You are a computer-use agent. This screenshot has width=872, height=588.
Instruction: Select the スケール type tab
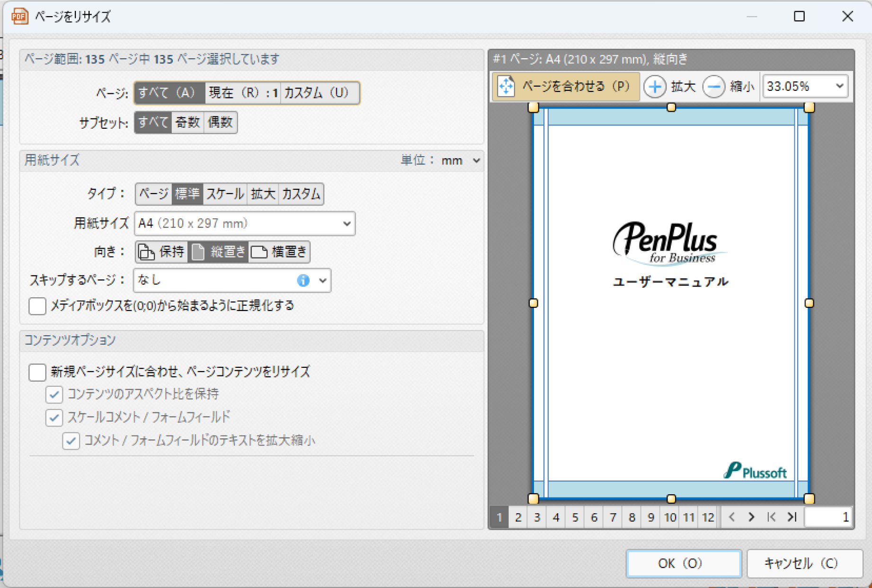coord(225,194)
